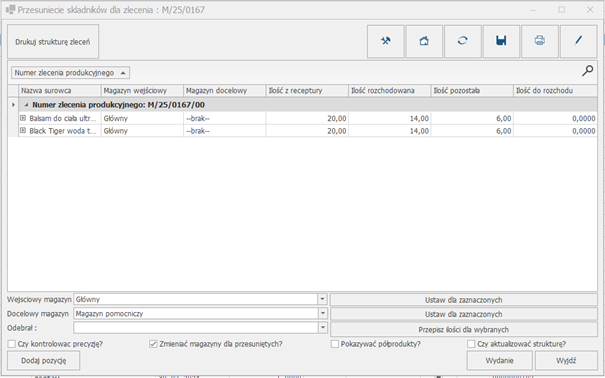Click the house icon toolbar button
The image size is (605, 378).
point(424,41)
